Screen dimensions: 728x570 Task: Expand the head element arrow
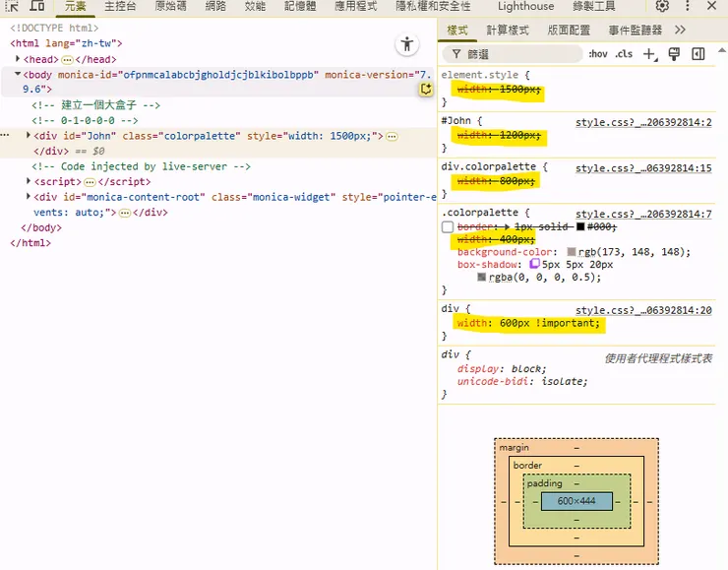coord(18,58)
